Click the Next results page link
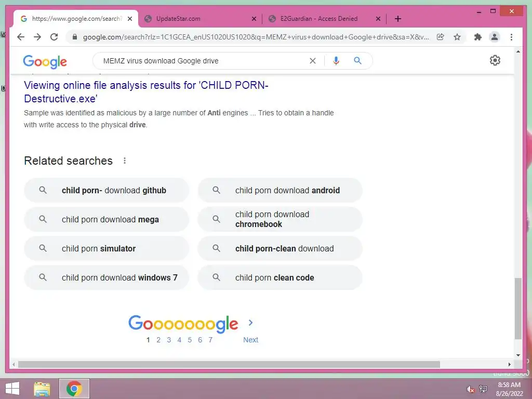The height and width of the screenshot is (399, 532). coord(251,340)
